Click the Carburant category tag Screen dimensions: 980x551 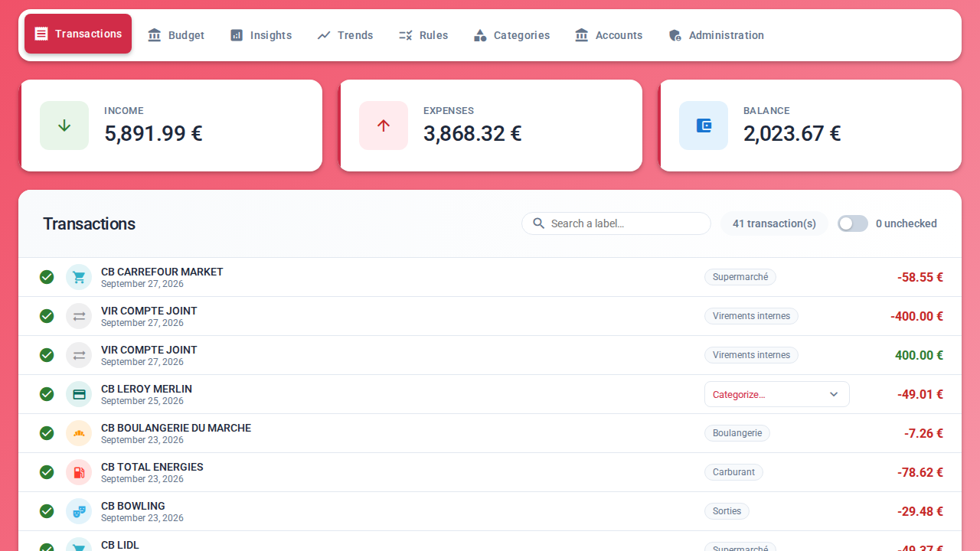733,472
